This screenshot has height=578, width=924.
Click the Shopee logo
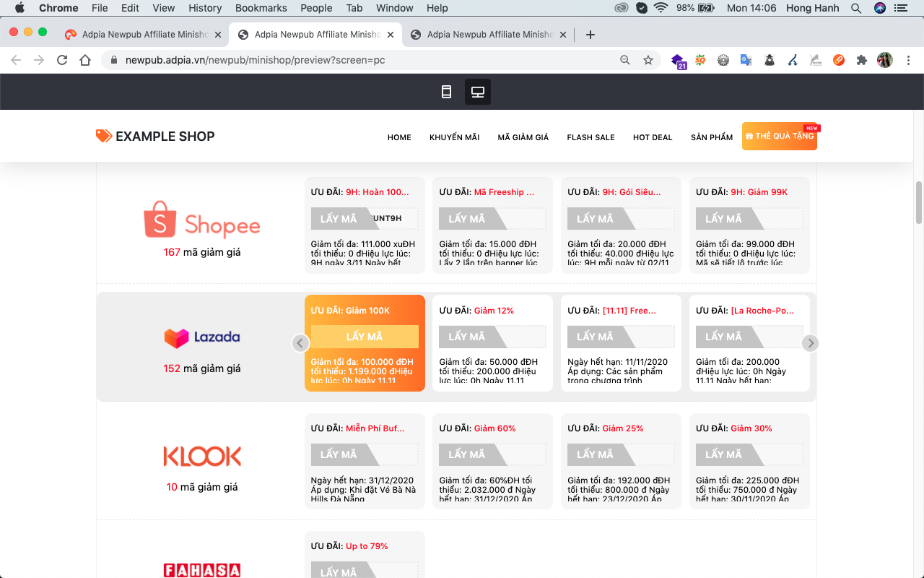[x=201, y=220]
